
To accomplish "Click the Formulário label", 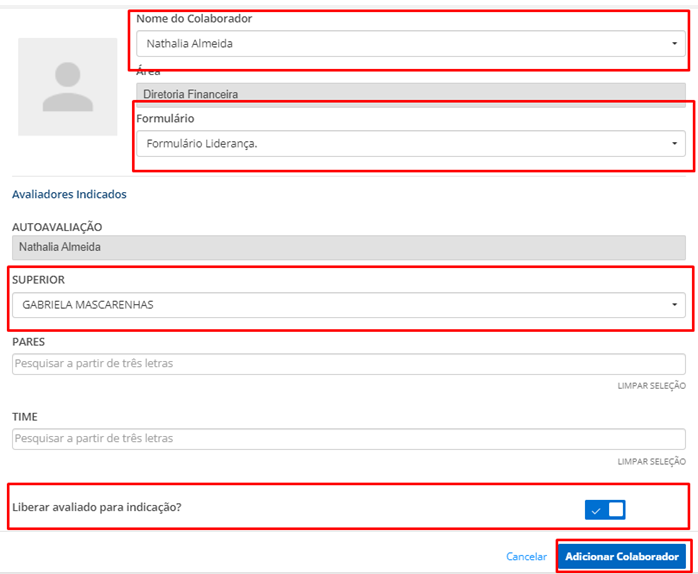I will [x=165, y=118].
